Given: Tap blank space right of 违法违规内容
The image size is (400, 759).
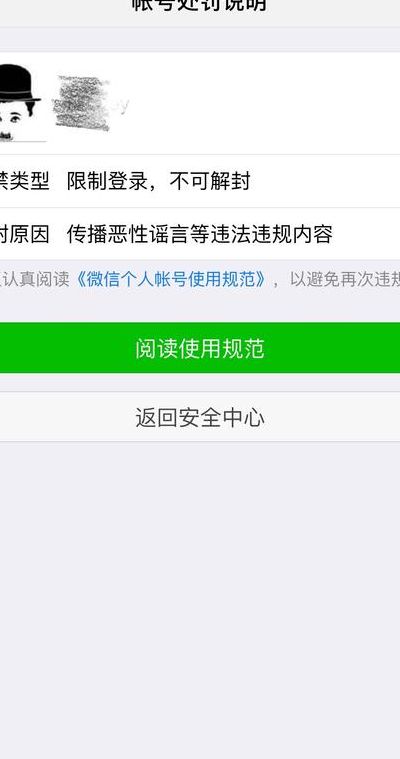Looking at the screenshot, I should [367, 235].
